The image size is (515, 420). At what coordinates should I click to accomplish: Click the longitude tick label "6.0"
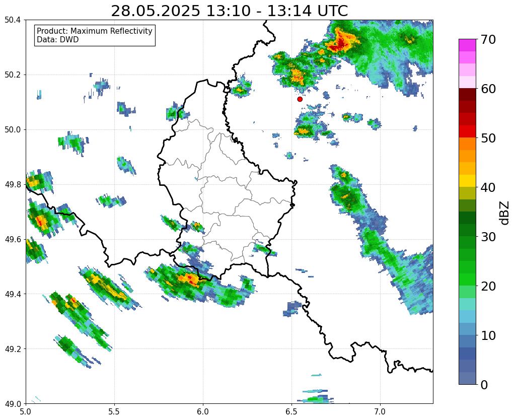(203, 411)
